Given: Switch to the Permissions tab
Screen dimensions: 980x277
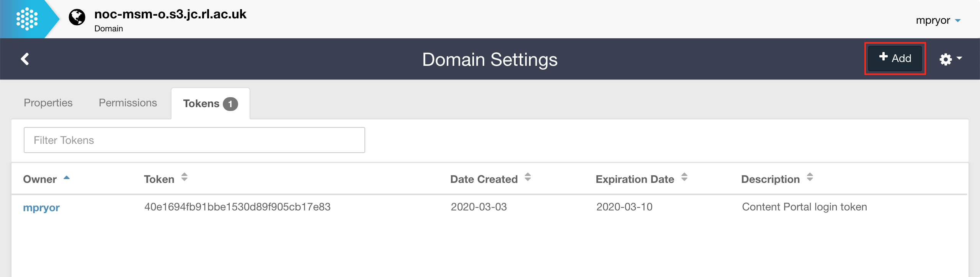Looking at the screenshot, I should 128,103.
